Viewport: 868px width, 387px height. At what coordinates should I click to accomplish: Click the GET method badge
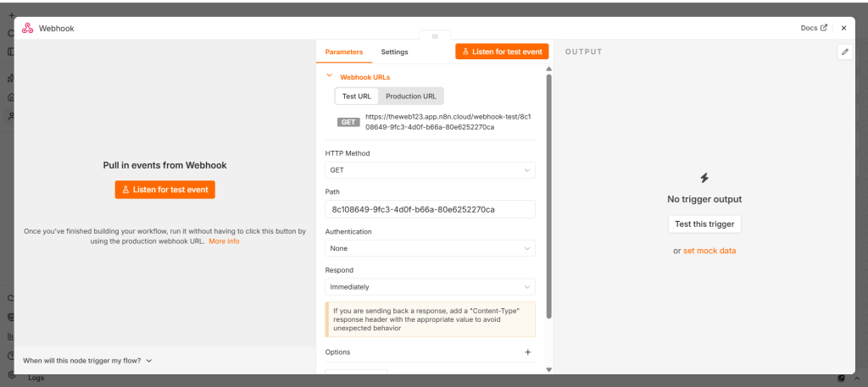[x=348, y=122]
